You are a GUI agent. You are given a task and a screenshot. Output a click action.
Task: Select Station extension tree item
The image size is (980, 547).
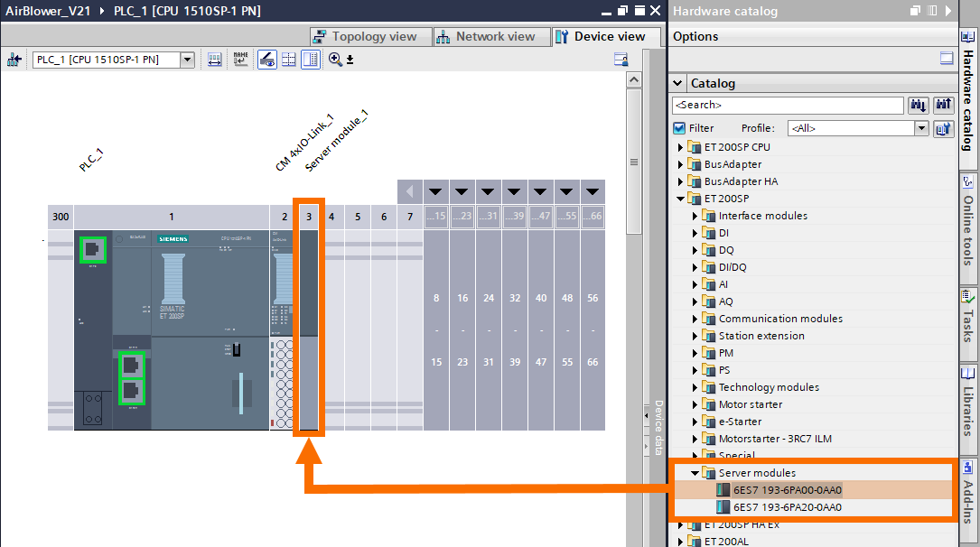click(x=761, y=336)
